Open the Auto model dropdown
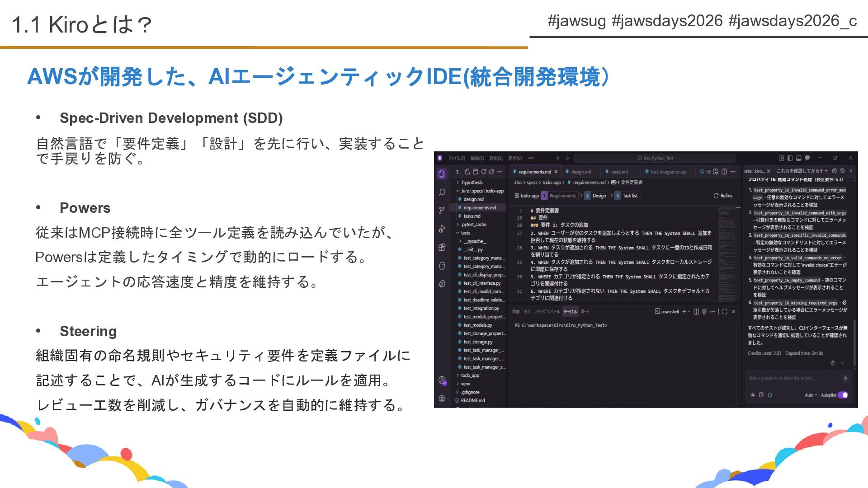 pyautogui.click(x=811, y=395)
